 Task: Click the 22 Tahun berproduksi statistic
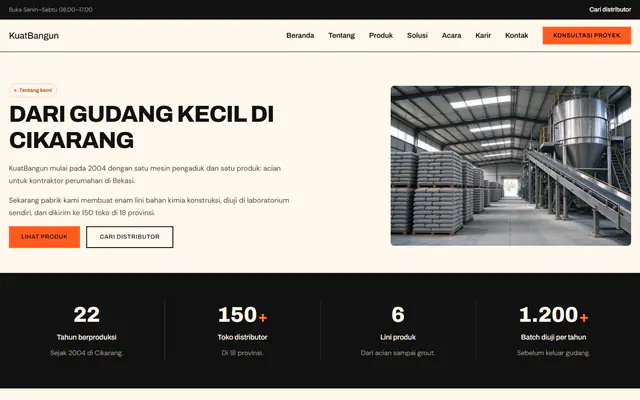click(87, 331)
